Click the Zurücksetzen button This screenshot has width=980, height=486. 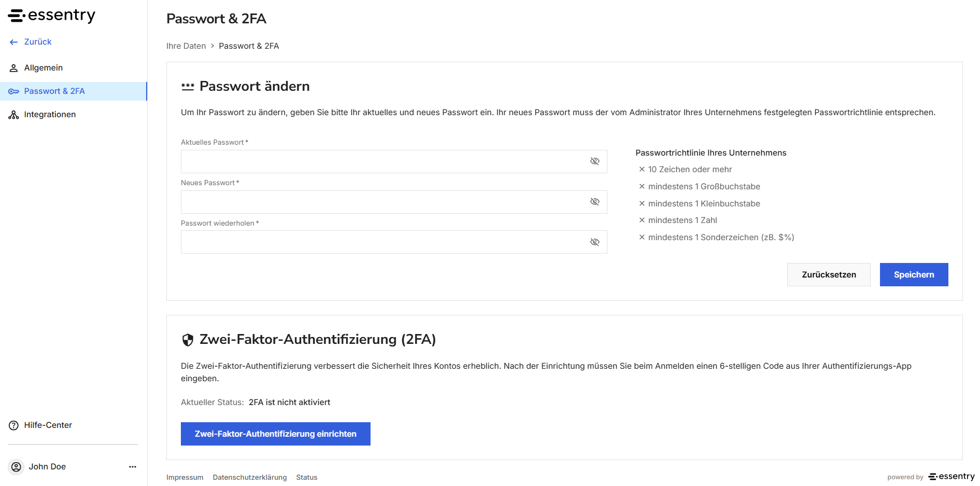click(829, 275)
